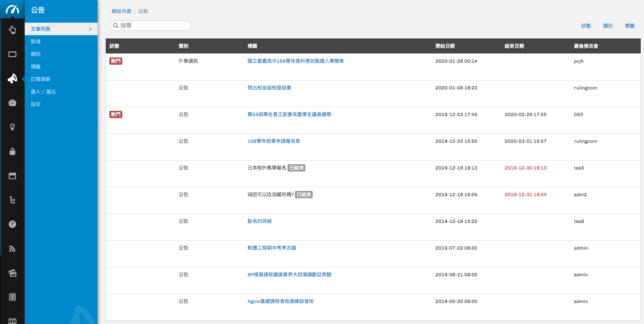Focus the 搜尋 search field
This screenshot has width=644, height=324.
coord(154,25)
